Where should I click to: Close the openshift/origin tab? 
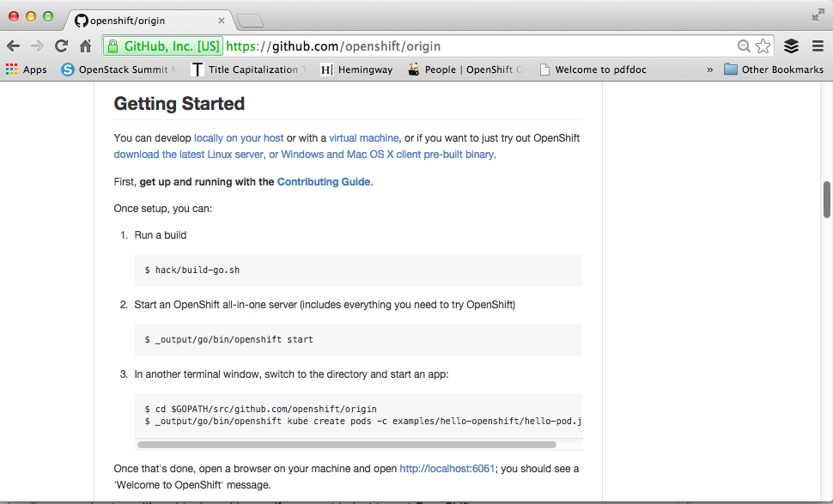pyautogui.click(x=222, y=21)
